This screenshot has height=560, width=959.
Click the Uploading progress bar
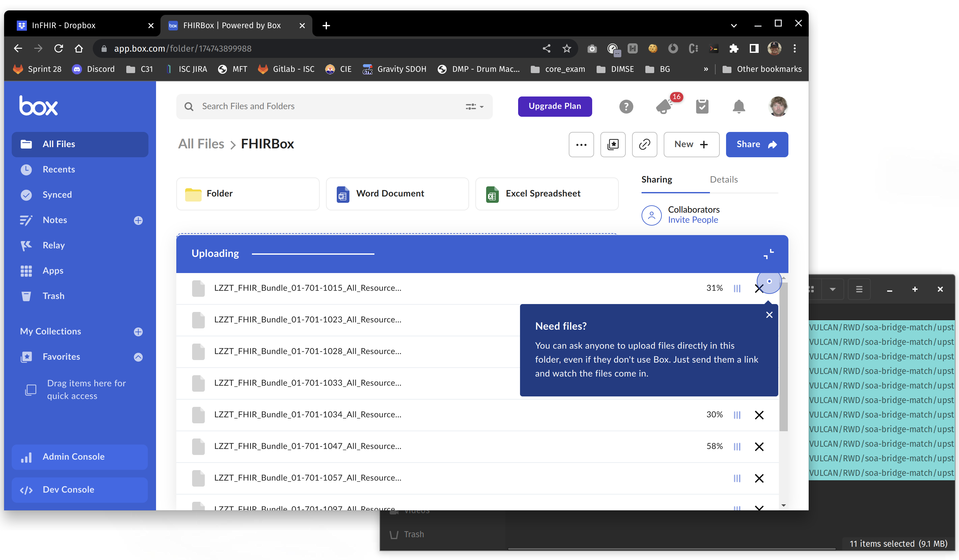point(313,254)
